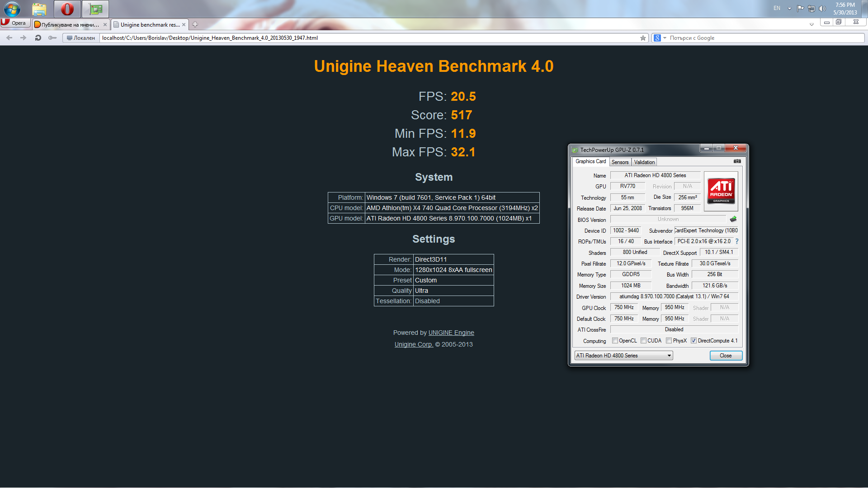Click the GPU field showing RV770
868x488 pixels.
point(627,186)
